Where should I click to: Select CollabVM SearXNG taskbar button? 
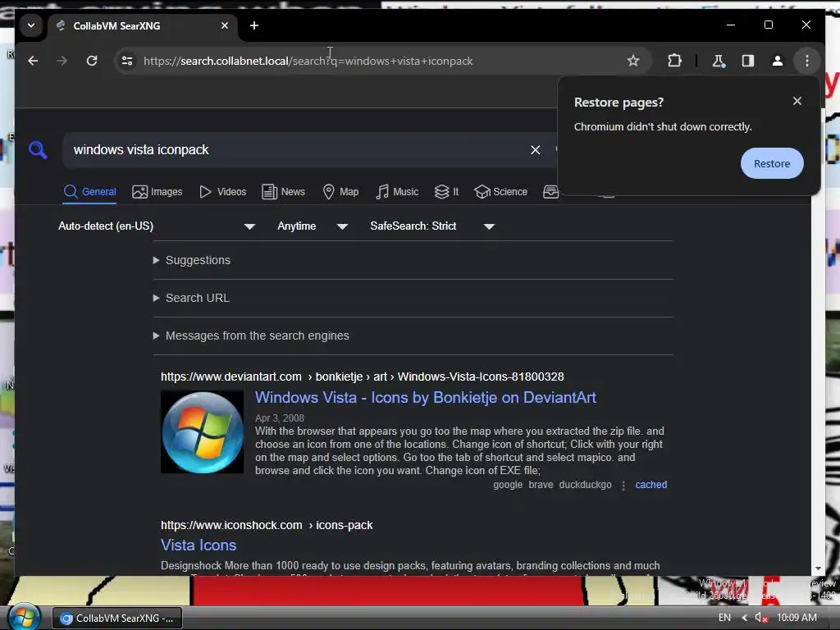coord(117,619)
